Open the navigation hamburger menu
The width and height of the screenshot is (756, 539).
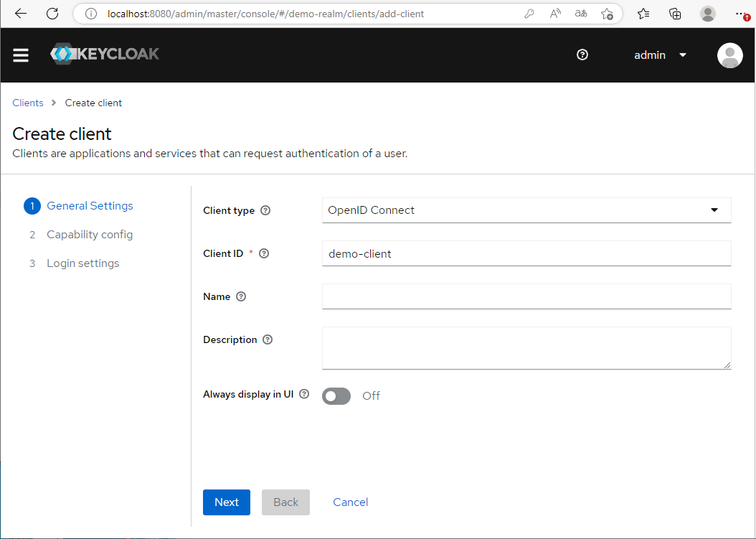tap(20, 55)
